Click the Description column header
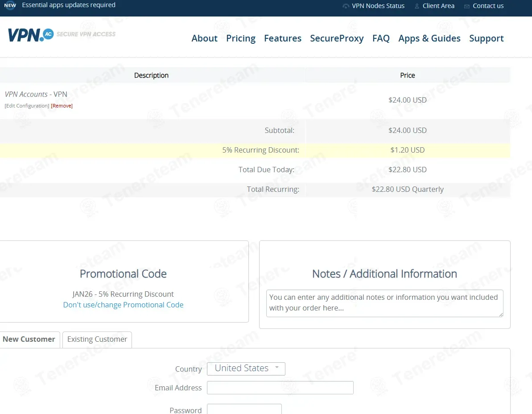The height and width of the screenshot is (414, 532). click(x=151, y=75)
